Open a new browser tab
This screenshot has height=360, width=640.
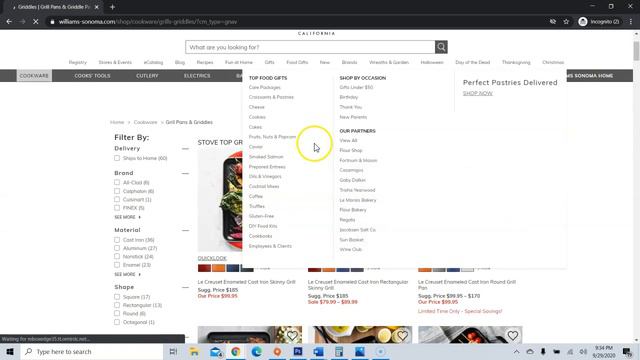112,7
